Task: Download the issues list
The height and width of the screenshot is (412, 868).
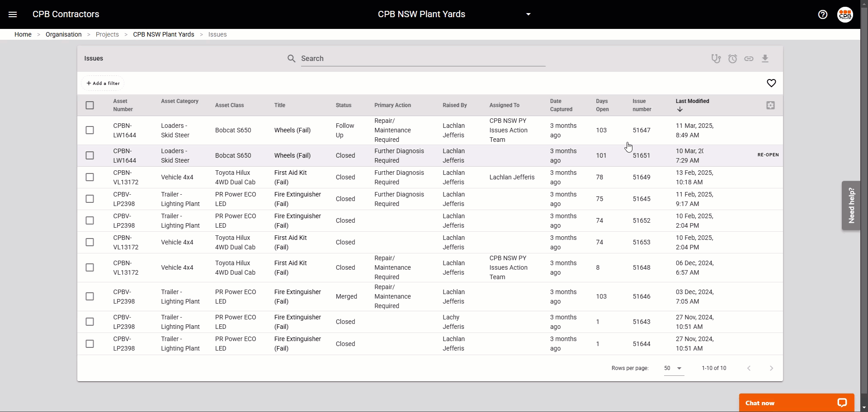Action: point(765,59)
